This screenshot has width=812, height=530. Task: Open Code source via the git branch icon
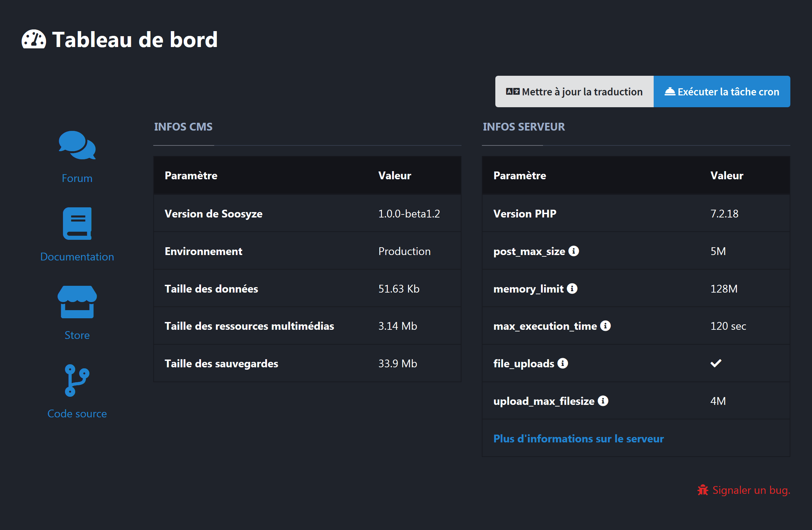pos(76,381)
